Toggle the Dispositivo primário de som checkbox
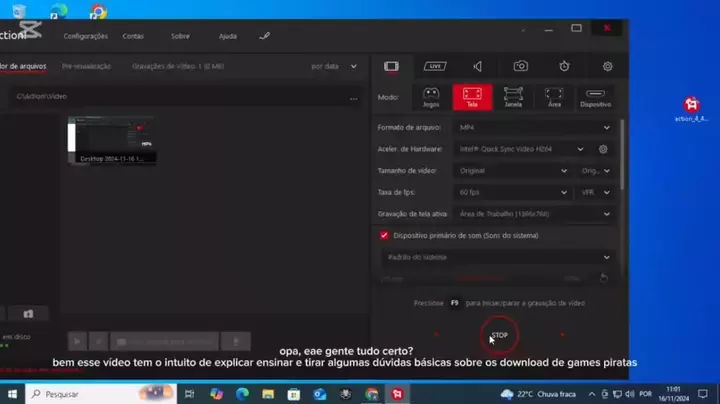 (384, 235)
